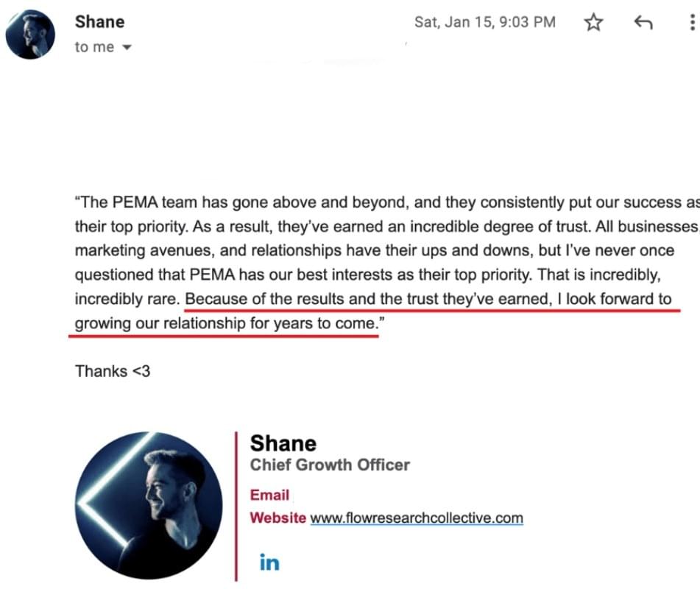Click Shane's name in the signature
This screenshot has width=700, height=589.
283,443
